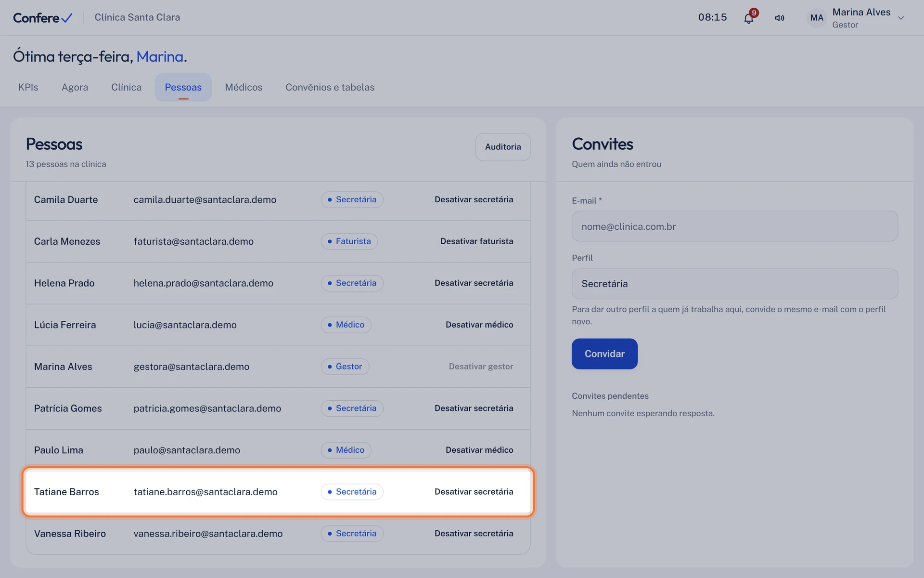Deactivate Helena Prado as secretária
924x578 pixels.
(474, 283)
